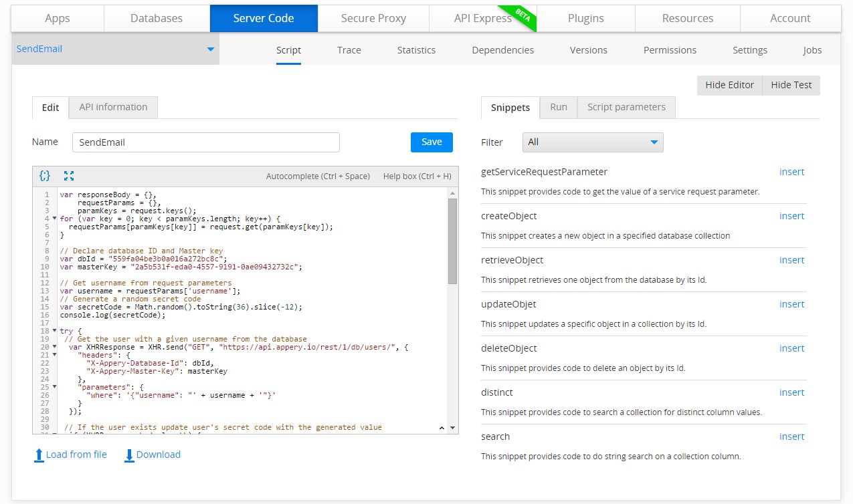Open the API Express tab

(483, 18)
